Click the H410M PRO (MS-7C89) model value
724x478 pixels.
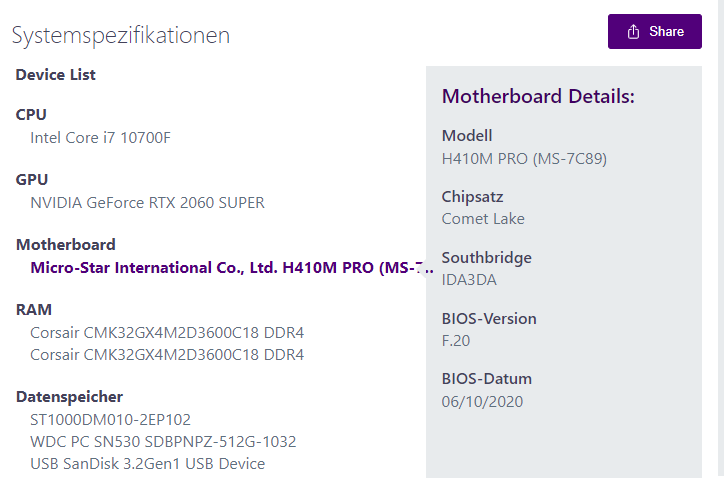[524, 158]
